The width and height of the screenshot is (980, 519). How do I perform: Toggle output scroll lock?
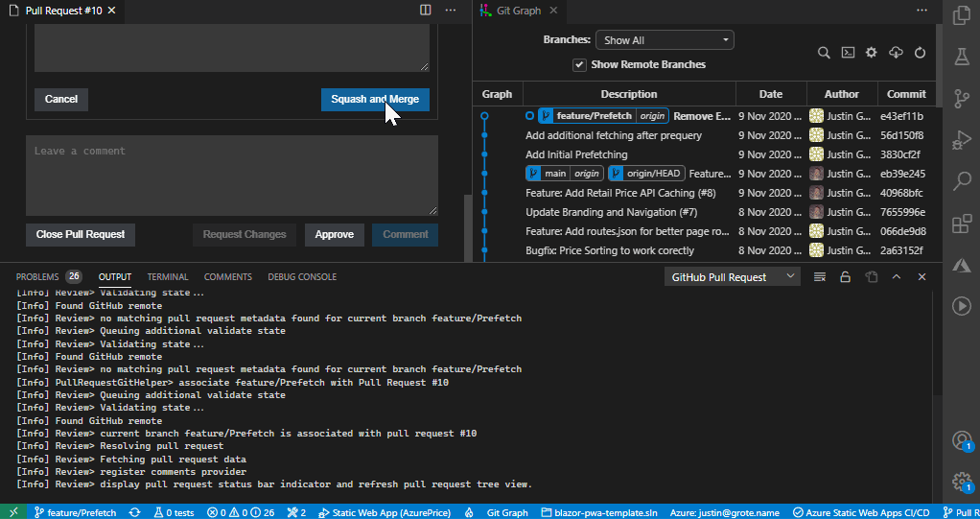click(x=845, y=277)
